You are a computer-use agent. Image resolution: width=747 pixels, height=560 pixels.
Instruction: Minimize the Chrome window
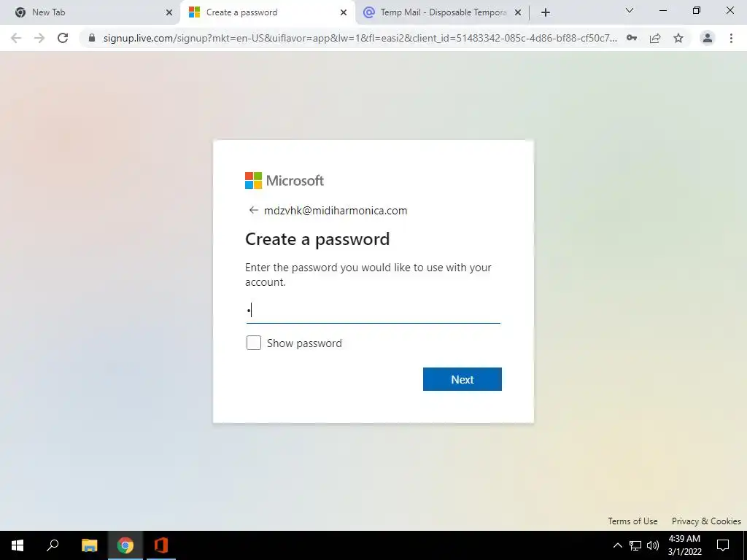point(662,10)
